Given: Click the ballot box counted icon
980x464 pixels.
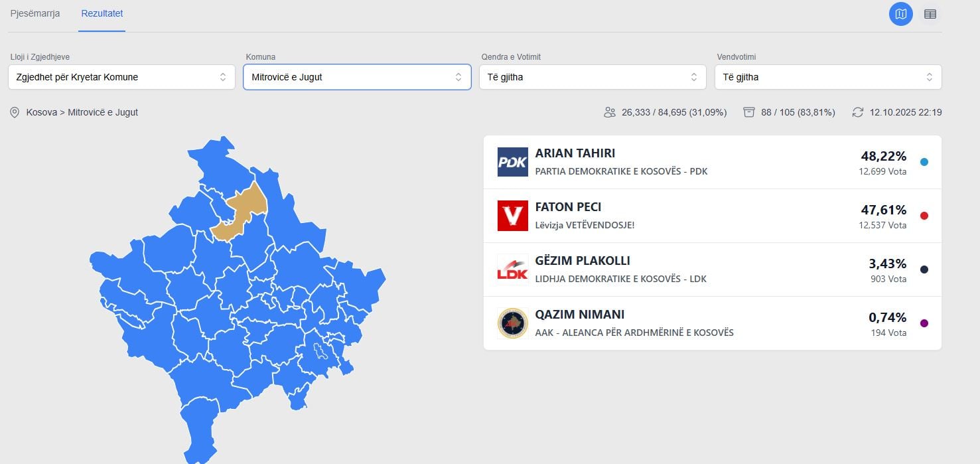Looking at the screenshot, I should click(x=749, y=112).
